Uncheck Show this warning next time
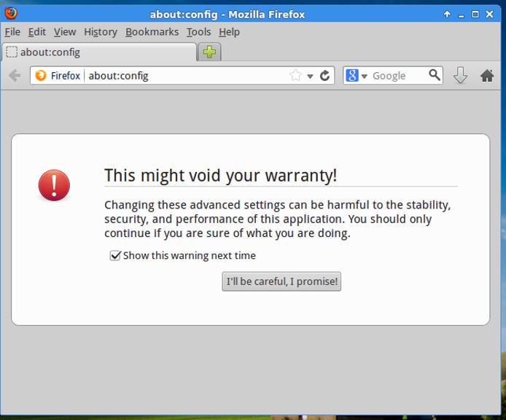506x420 pixels. [115, 256]
